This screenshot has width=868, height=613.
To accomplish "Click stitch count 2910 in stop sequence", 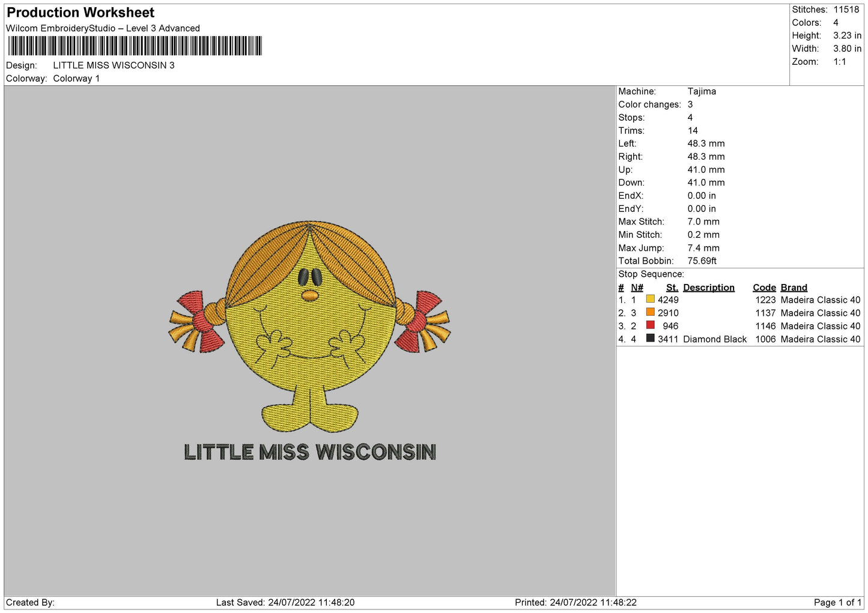I will tap(668, 313).
